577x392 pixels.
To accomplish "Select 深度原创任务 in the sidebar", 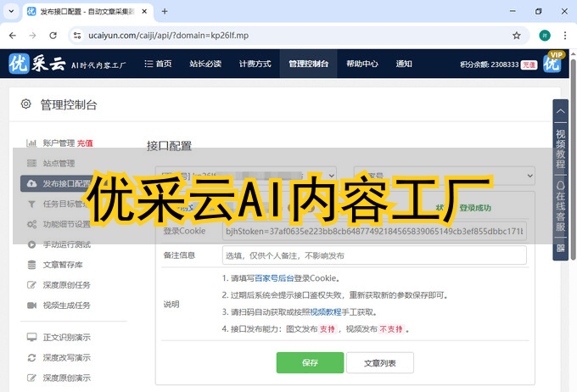I will (66, 284).
